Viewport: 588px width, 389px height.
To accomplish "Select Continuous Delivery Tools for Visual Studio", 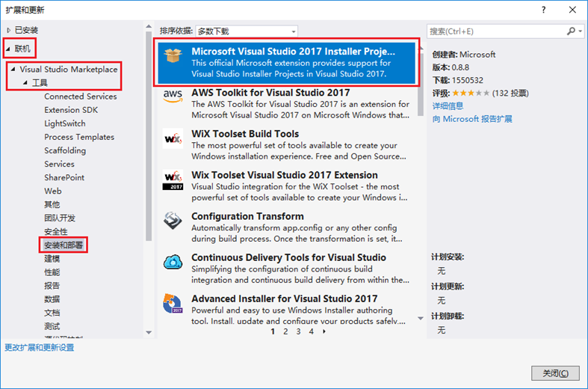I will click(288, 257).
